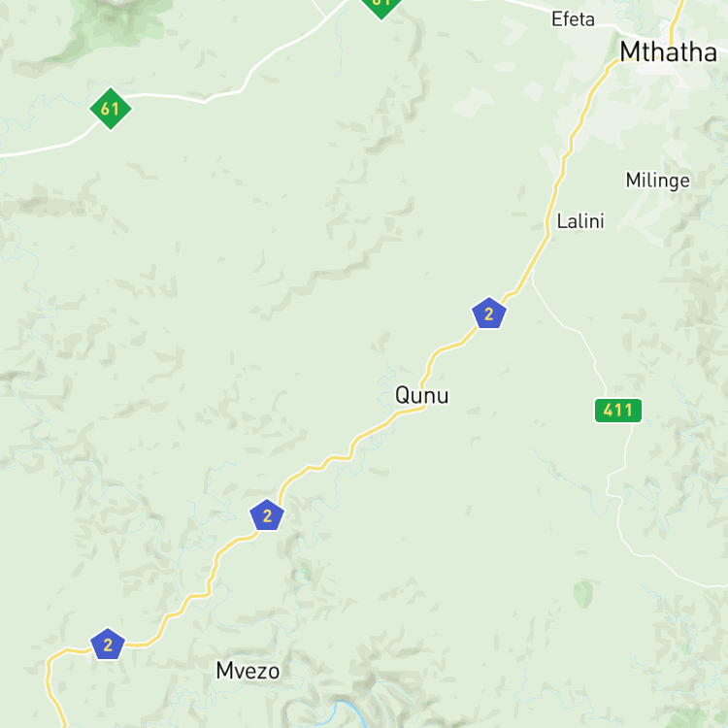Select the Lalini place label
Viewport: 728px width, 728px height.
click(580, 221)
